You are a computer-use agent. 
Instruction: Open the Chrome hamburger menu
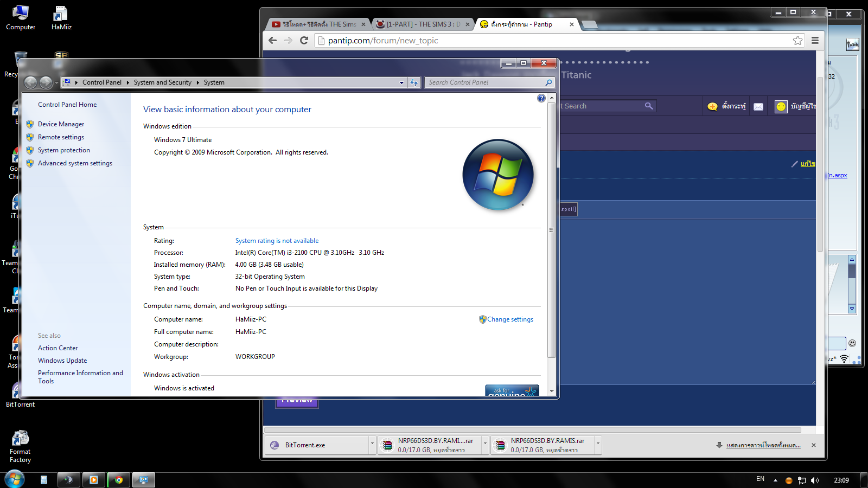click(x=815, y=40)
